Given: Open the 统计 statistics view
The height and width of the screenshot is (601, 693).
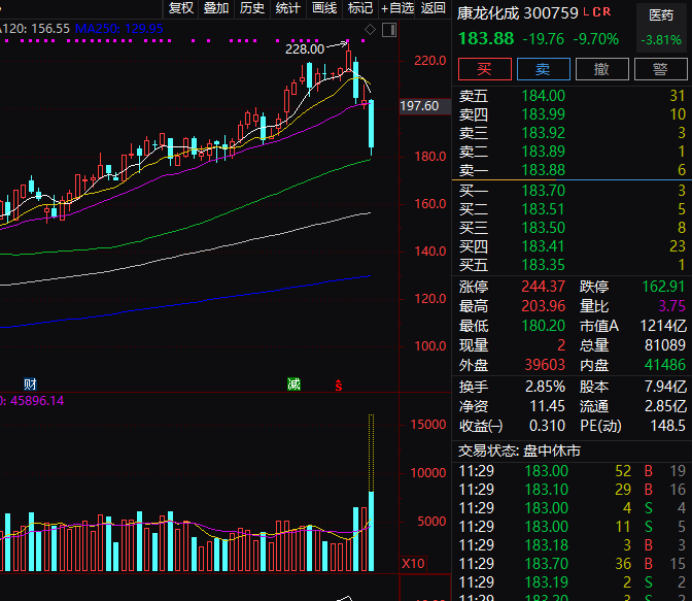Looking at the screenshot, I should pos(288,8).
